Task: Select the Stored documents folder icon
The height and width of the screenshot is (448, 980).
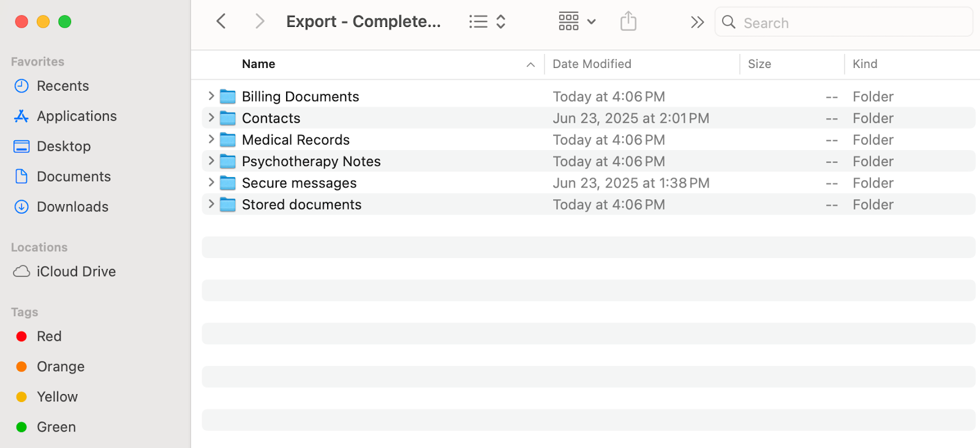Action: pos(228,204)
